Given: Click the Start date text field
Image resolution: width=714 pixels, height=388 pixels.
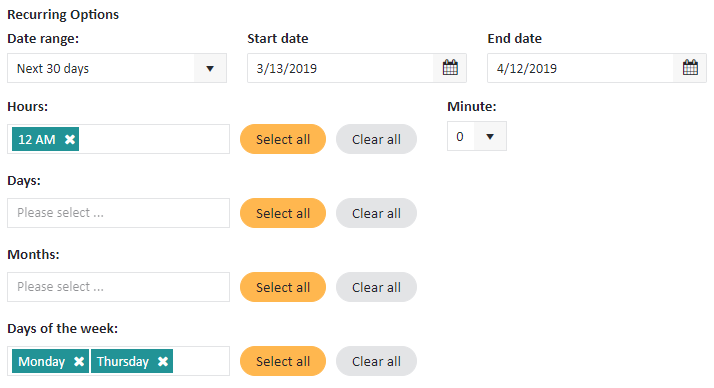Looking at the screenshot, I should click(340, 68).
